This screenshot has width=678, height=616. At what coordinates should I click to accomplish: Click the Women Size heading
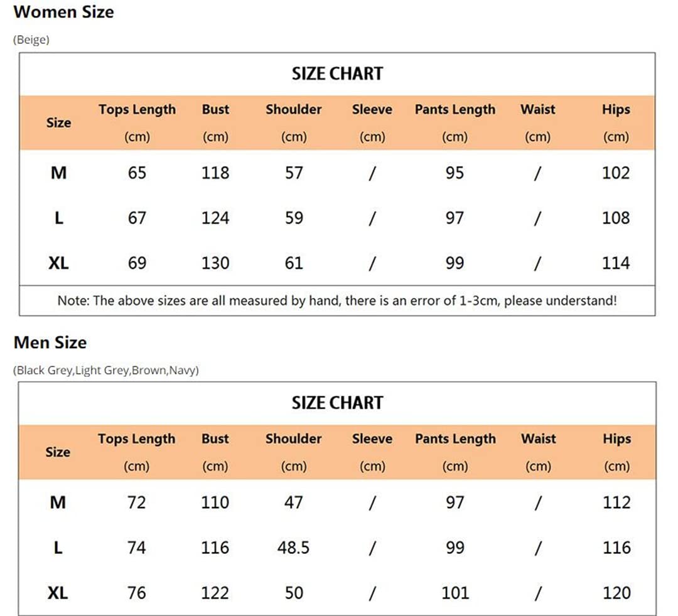pos(63,12)
